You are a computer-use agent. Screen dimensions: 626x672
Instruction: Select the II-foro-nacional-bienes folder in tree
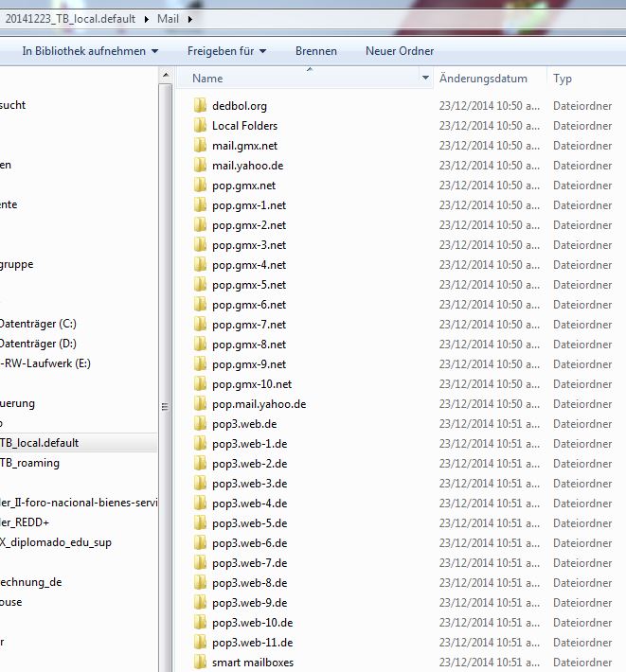pyautogui.click(x=79, y=503)
